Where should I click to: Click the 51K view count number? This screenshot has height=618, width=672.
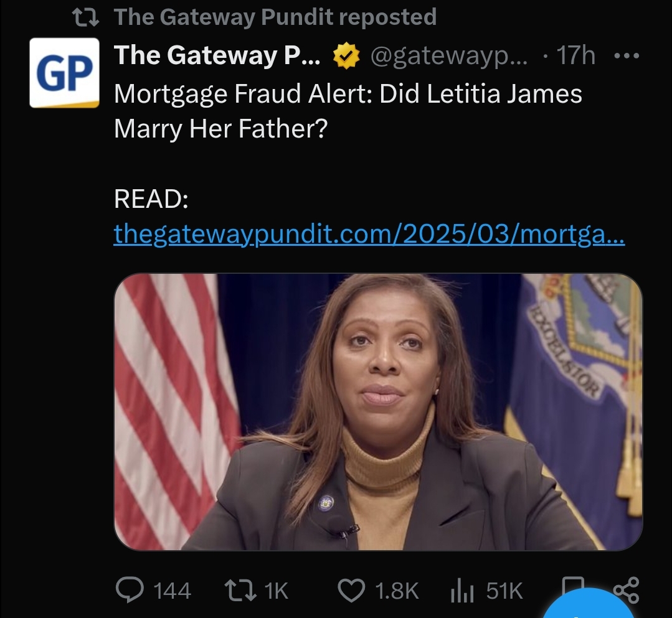[x=504, y=590]
